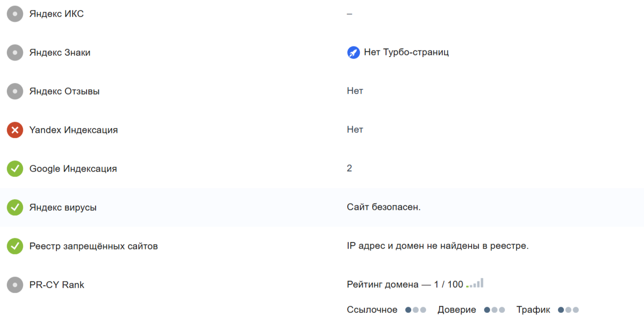Click the gray status icon beside PR-CY Rank

[x=15, y=285]
